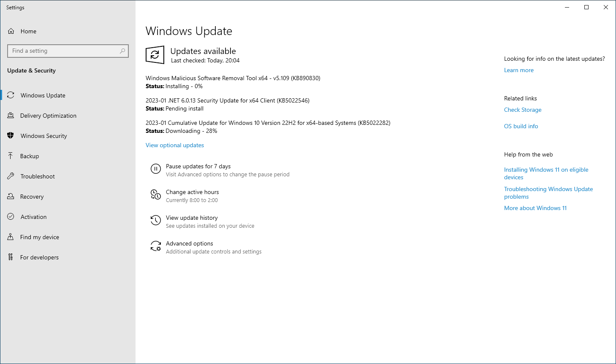This screenshot has height=364, width=616.
Task: Click 'Looking for info on the latest updates?' text
Action: pos(554,59)
